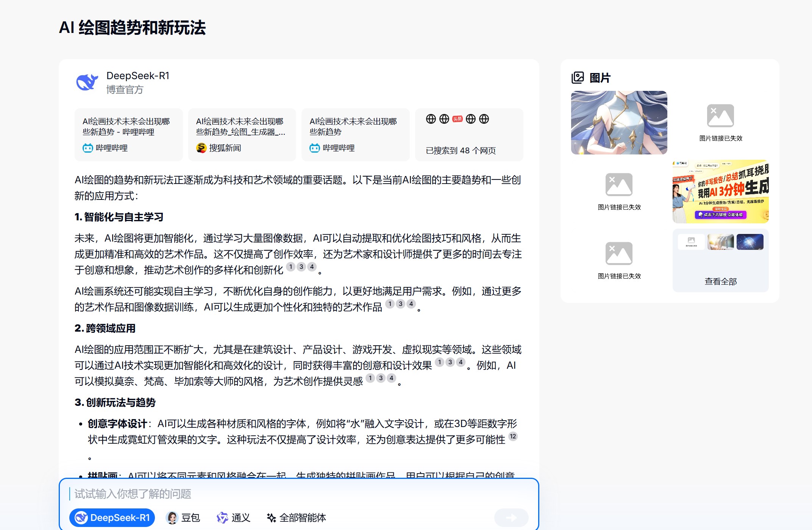The height and width of the screenshot is (530, 812).
Task: Click the DeepSeek-R1 whale logo icon
Action: 87,82
